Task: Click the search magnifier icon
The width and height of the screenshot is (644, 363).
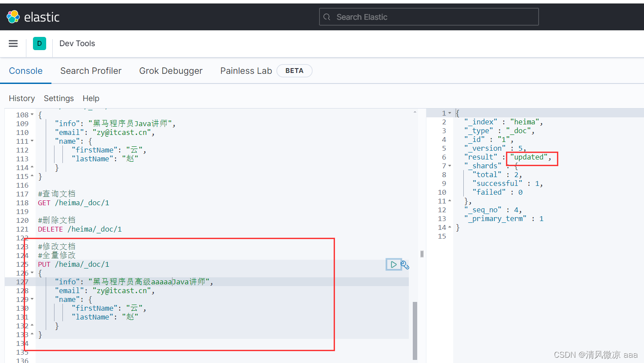Action: 327,17
